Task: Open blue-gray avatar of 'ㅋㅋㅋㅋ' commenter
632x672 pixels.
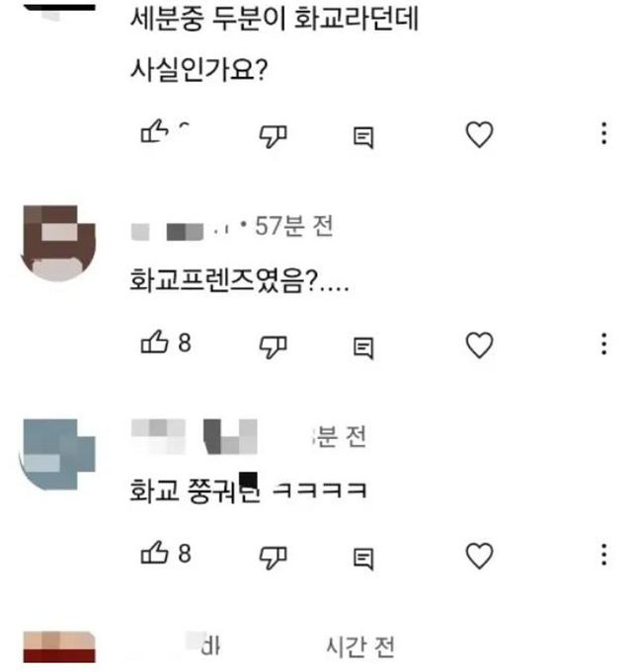Action: pos(57,454)
